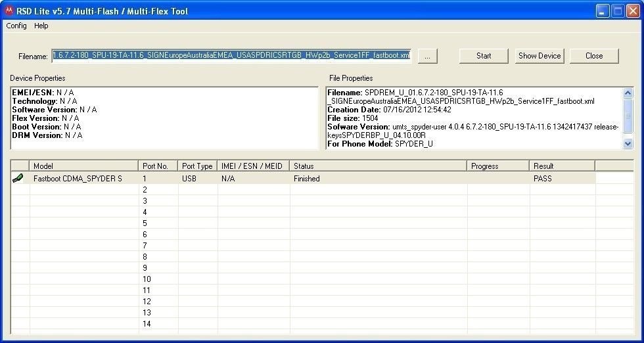644x343 pixels.
Task: Click the File size 1504 line
Action: click(353, 118)
